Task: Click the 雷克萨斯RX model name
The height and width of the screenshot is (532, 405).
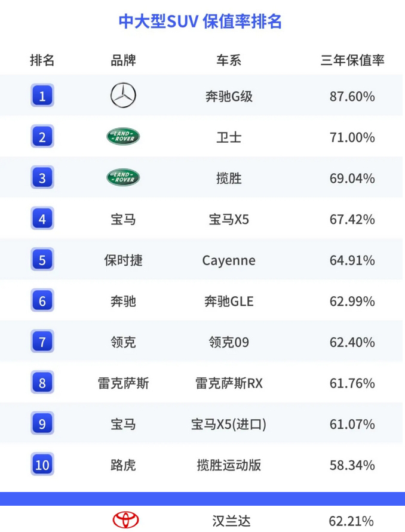Action: [228, 383]
